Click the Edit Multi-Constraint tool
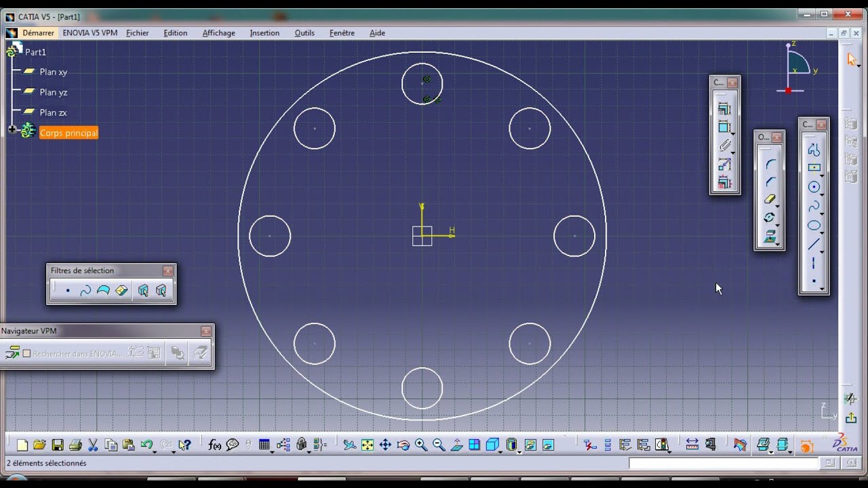868x488 pixels. tap(724, 182)
